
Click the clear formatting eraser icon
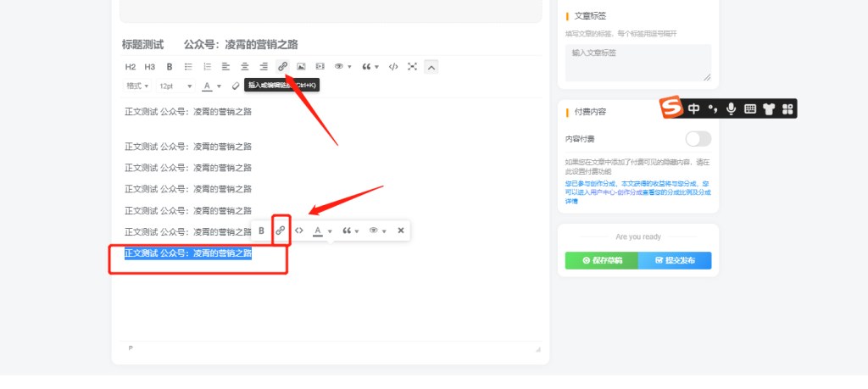tap(236, 86)
